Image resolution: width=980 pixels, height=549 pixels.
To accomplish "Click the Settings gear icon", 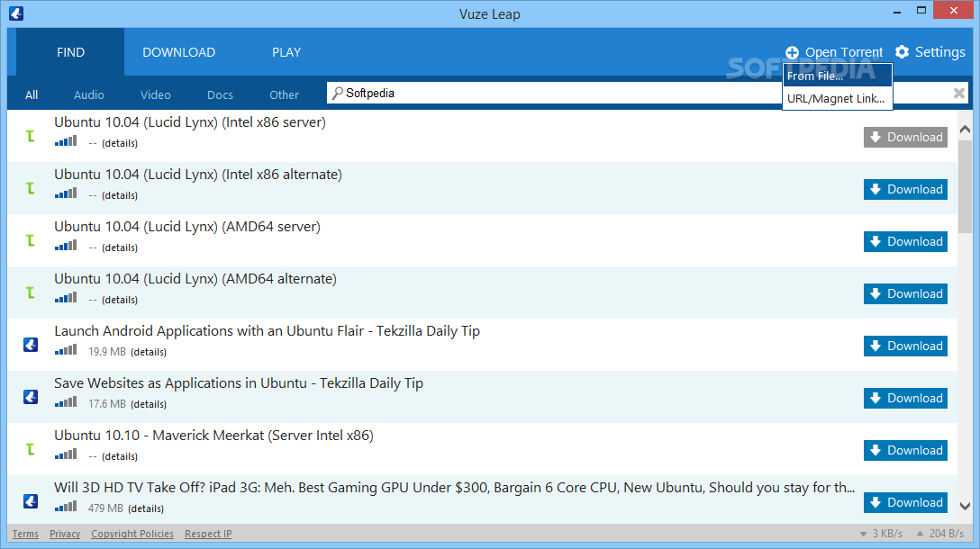I will click(902, 52).
